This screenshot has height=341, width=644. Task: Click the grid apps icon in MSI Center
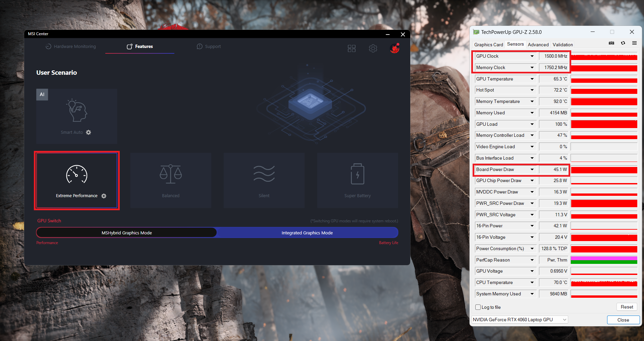pos(352,49)
